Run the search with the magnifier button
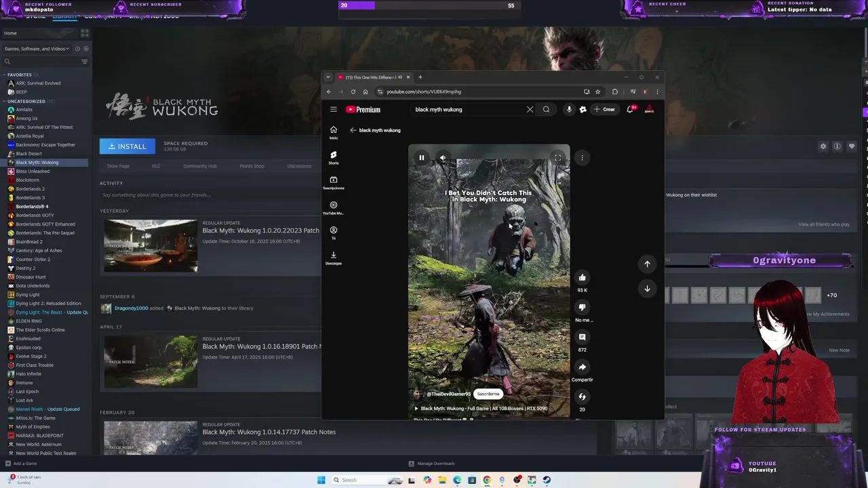 [546, 109]
